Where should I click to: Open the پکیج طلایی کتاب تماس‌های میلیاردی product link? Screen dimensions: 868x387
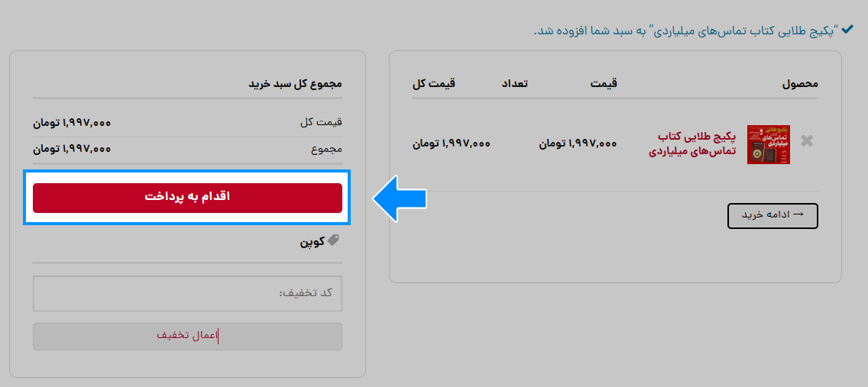(x=692, y=144)
